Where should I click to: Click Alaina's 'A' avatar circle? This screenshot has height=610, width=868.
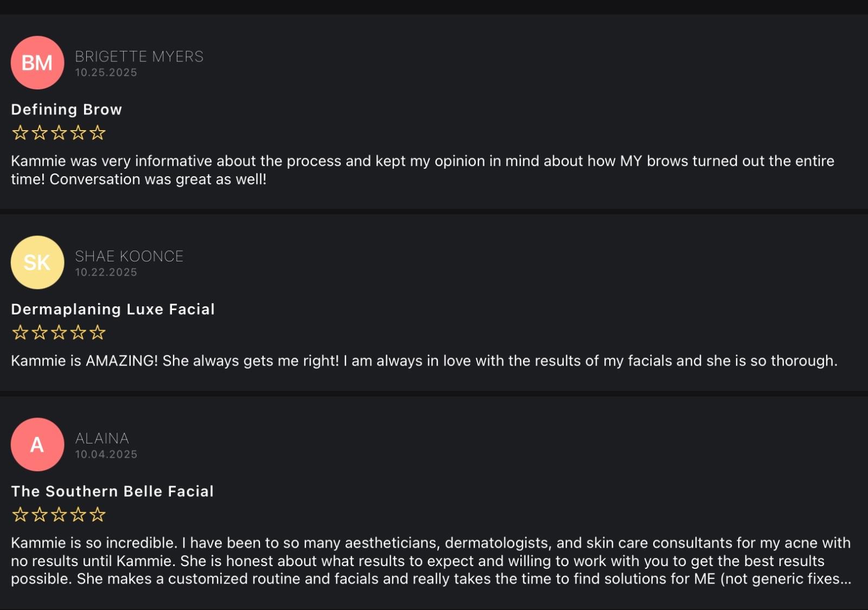tap(37, 445)
